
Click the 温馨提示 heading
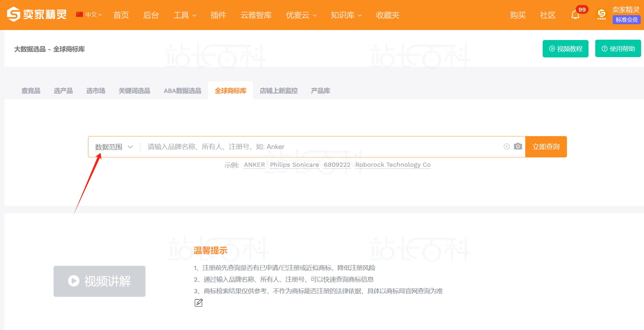[210, 250]
